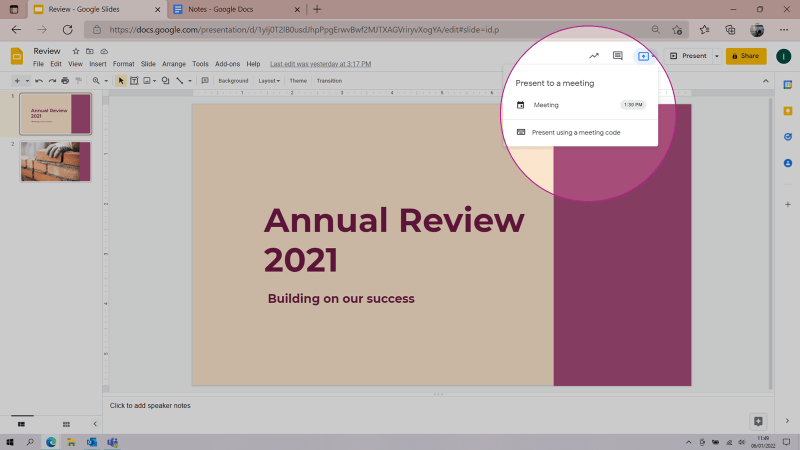Open the zoom level dropdown arrow
This screenshot has width=800, height=450.
(106, 81)
